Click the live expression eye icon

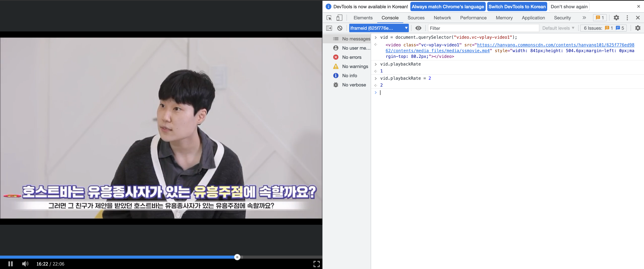click(x=418, y=28)
